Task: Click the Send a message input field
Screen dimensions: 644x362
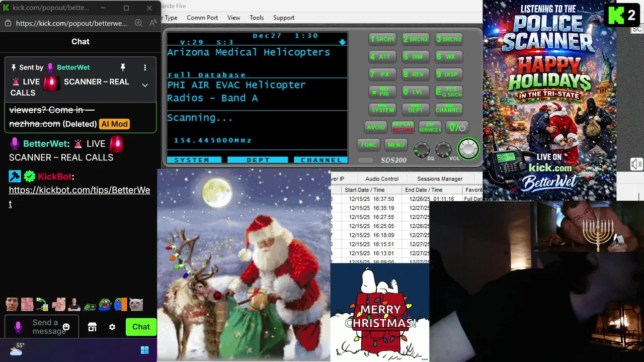Action: click(42, 327)
